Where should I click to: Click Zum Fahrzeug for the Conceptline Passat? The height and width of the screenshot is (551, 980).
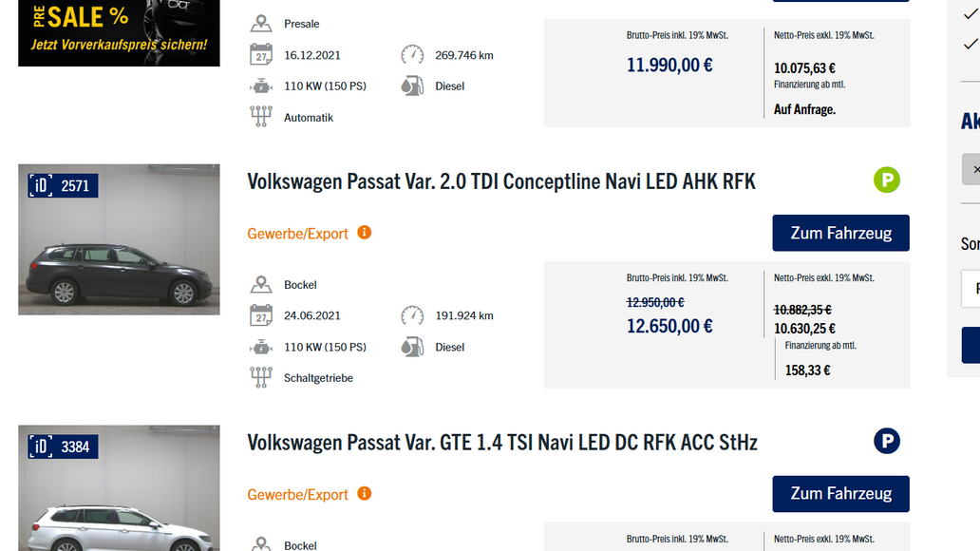[839, 233]
